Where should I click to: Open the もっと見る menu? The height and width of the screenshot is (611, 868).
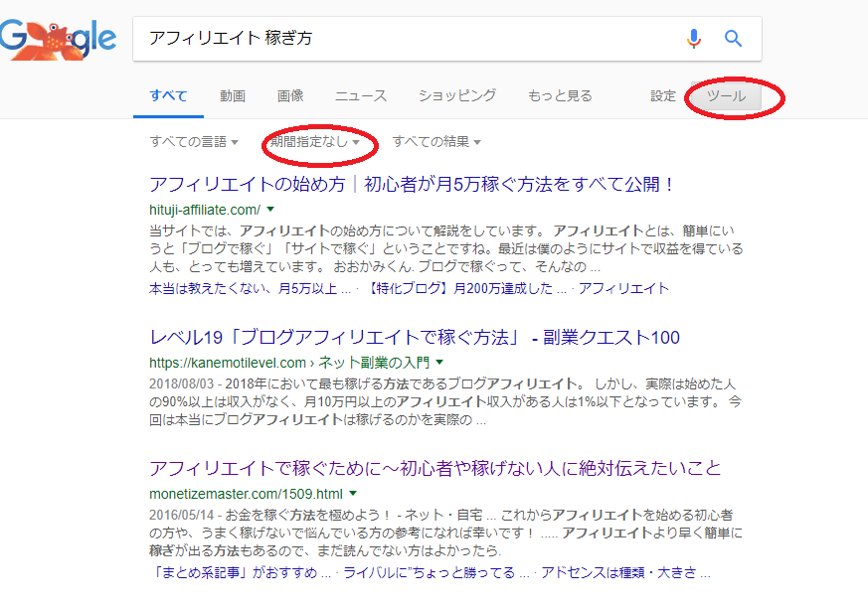[x=560, y=96]
